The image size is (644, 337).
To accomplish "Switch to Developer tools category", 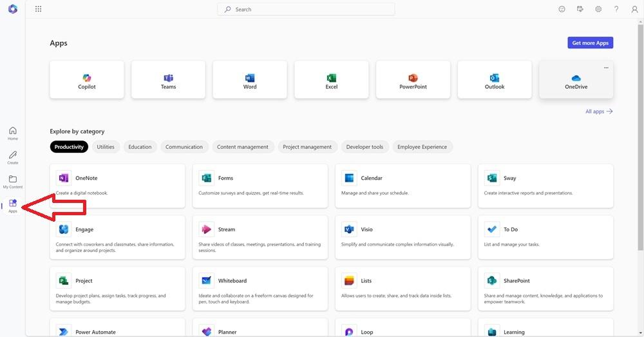I will click(365, 147).
